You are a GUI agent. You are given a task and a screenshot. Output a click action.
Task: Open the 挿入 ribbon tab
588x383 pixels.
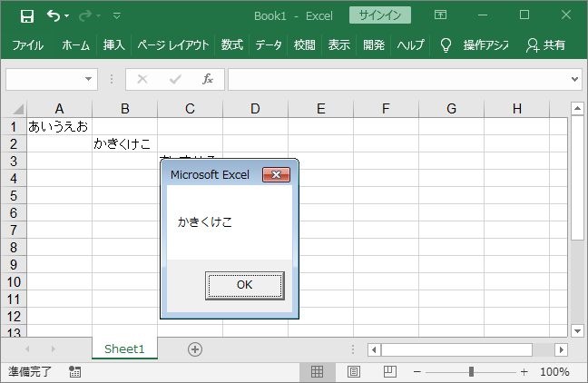114,44
